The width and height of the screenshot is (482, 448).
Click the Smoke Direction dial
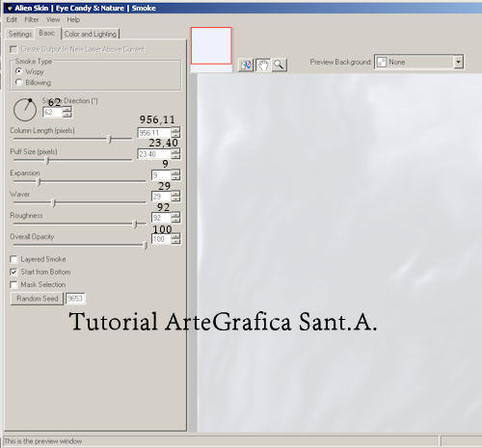(x=25, y=110)
